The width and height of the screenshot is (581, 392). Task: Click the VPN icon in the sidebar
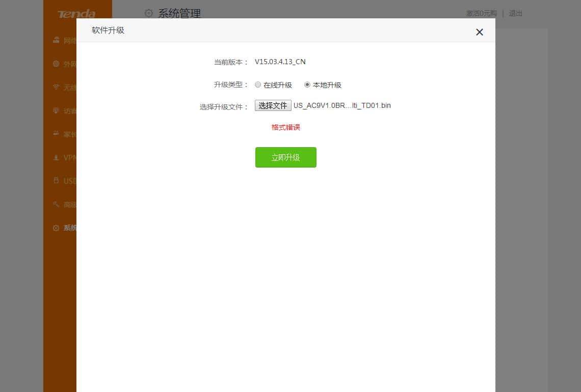tap(56, 157)
